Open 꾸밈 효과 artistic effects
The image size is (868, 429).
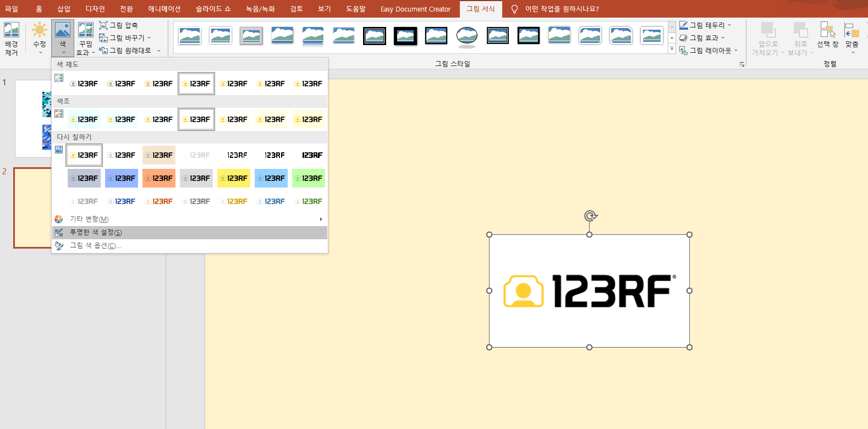pos(86,38)
